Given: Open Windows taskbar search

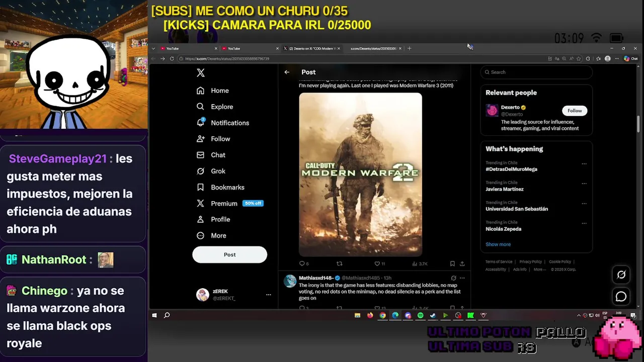Looking at the screenshot, I should [x=167, y=315].
